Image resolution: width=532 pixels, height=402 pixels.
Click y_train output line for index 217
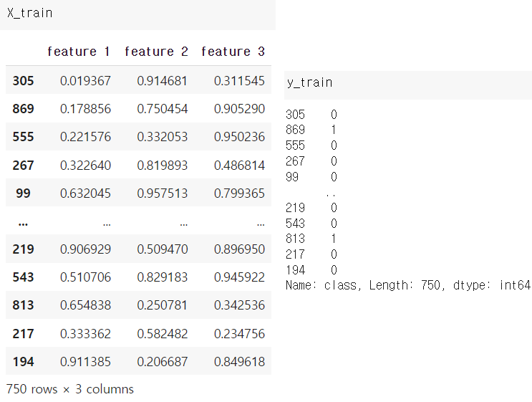pos(311,254)
